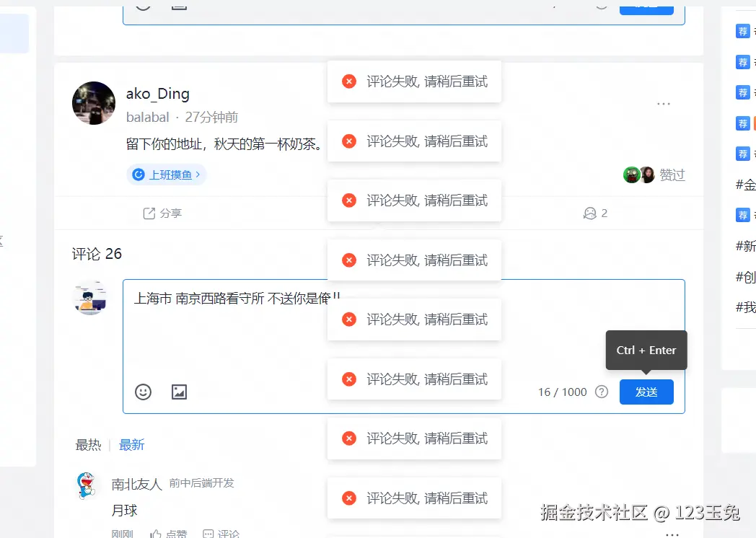Viewport: 756px width, 538px height.
Task: Open the question mark help icon near character counter
Action: click(x=601, y=392)
